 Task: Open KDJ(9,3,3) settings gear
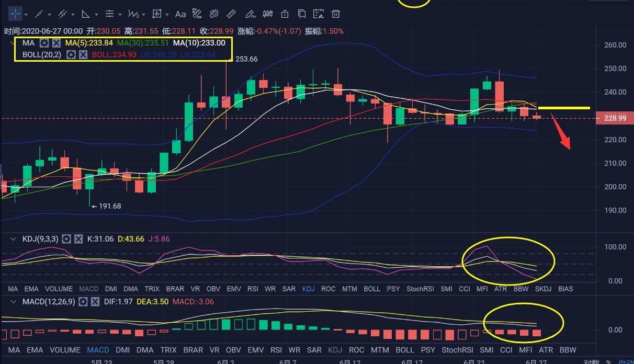[x=66, y=239]
